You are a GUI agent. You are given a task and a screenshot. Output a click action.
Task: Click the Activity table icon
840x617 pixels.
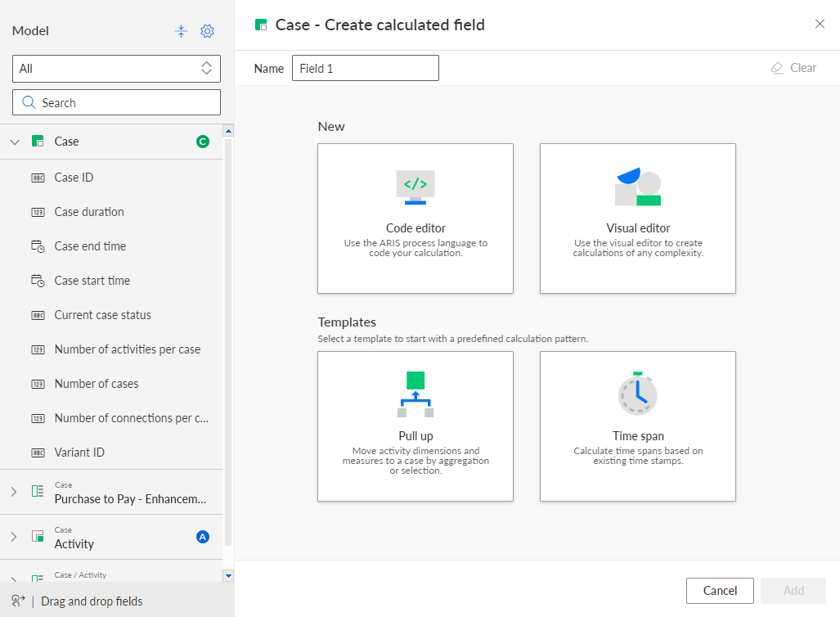(38, 536)
